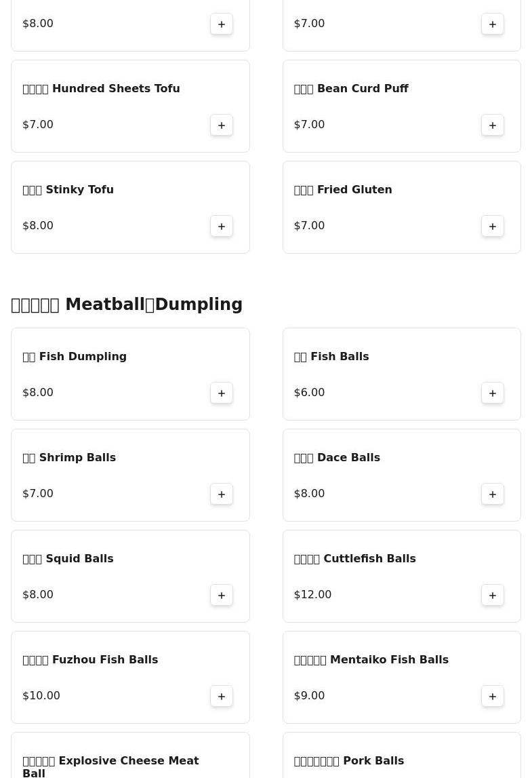Add Squid Balls to the order
The height and width of the screenshot is (778, 532).
[x=222, y=595]
